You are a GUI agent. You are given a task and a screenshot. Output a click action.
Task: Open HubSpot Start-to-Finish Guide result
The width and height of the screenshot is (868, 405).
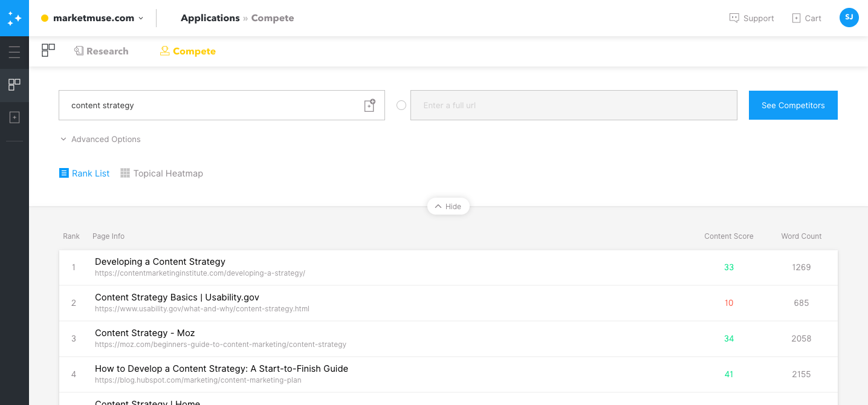pos(221,369)
